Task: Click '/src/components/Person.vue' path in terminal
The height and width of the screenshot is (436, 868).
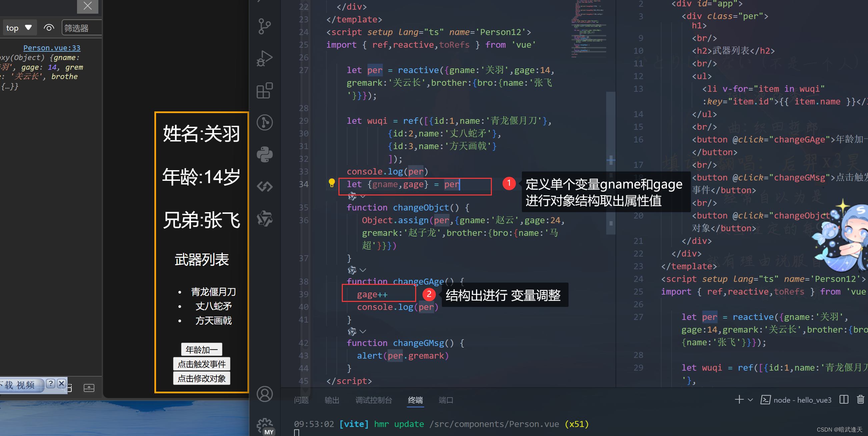Action: click(494, 424)
